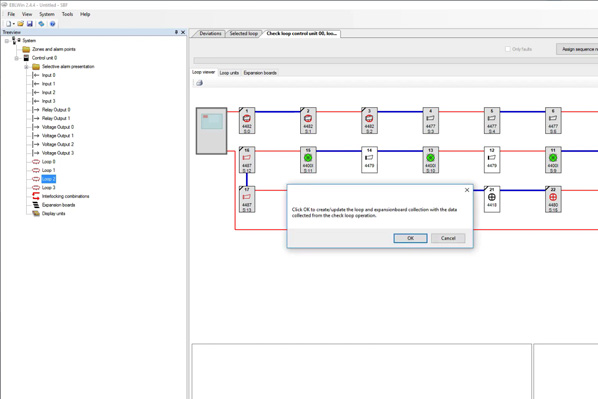Click the Assign sequence button

pos(577,49)
